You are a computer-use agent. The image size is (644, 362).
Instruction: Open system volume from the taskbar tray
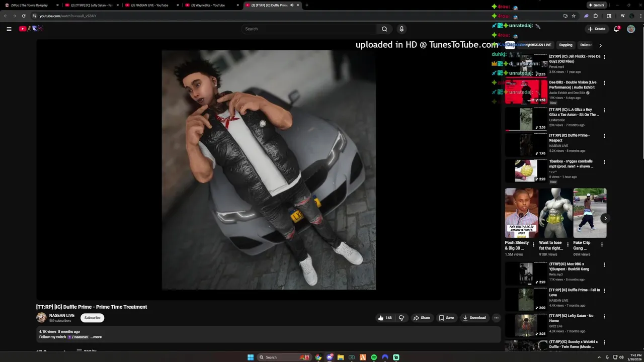(622, 357)
